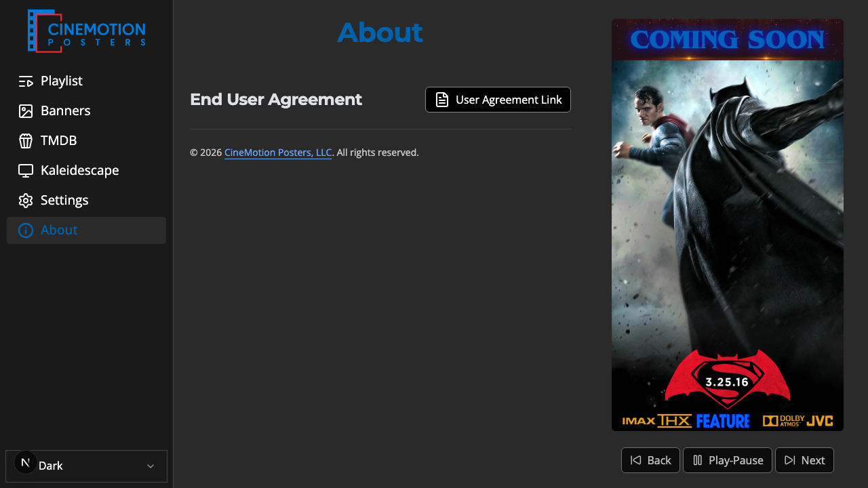This screenshot has height=488, width=868.
Task: Open Settings from the sidebar
Action: 86,201
